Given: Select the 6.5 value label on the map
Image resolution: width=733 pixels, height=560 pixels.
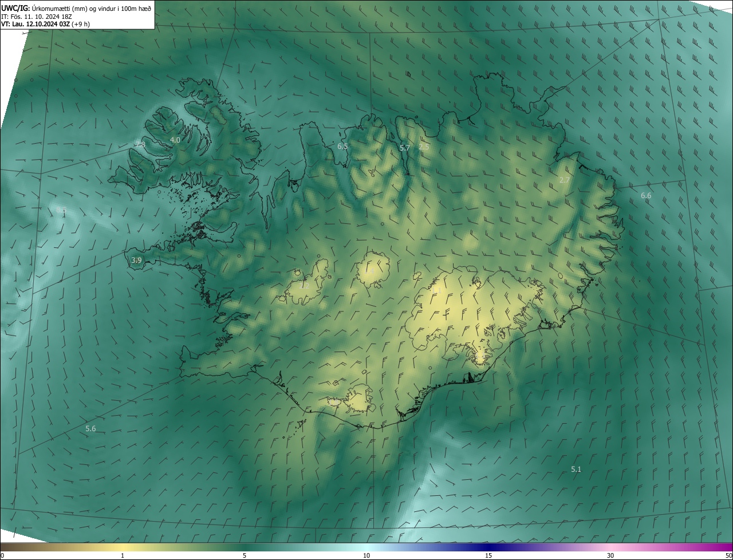Looking at the screenshot, I should (x=342, y=147).
